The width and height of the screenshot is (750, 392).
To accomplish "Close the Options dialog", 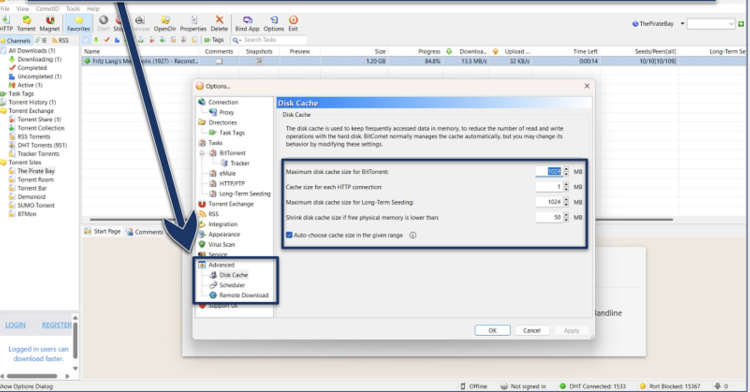I will (587, 86).
